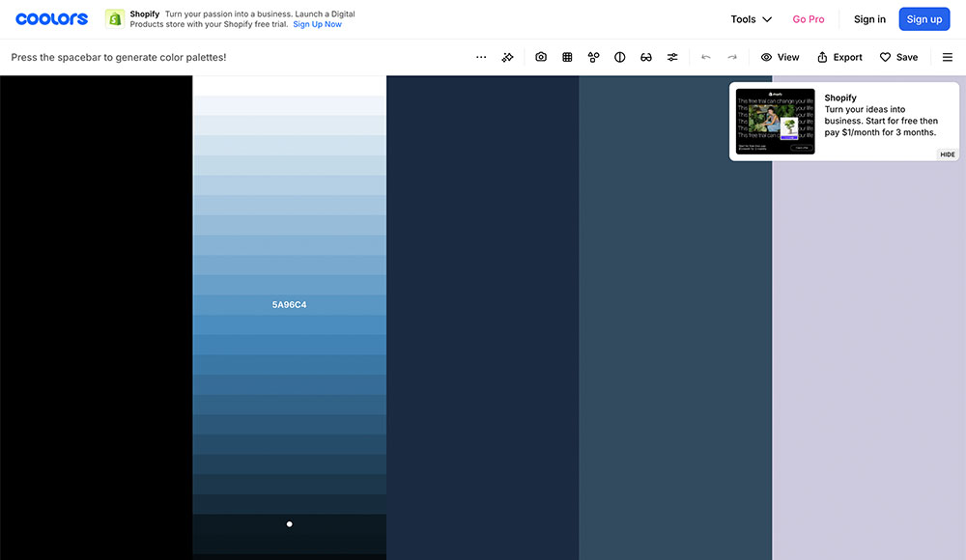Save the palette with heart button
This screenshot has width=966, height=560.
pos(898,57)
